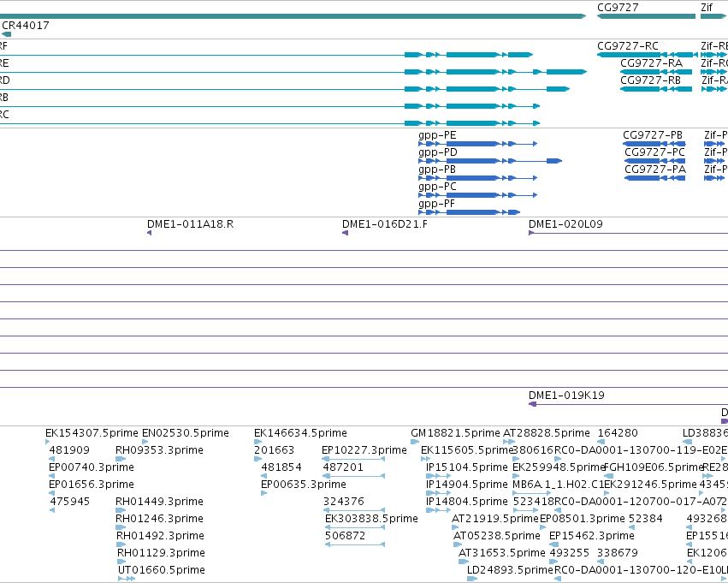Click the CG9727-RB transcript label
This screenshot has width=728, height=583.
coord(650,80)
